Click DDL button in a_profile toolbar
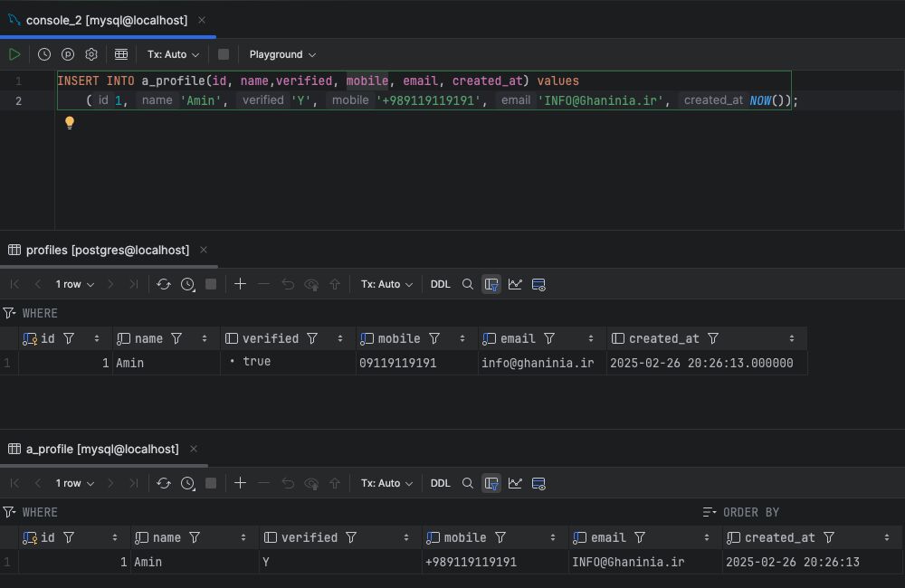905x588 pixels. [x=441, y=484]
